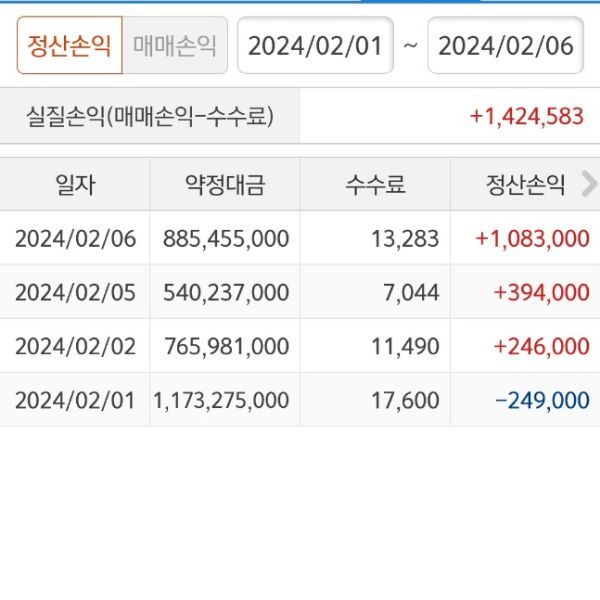Tap the right chevron beside 정산손익 column

(x=588, y=183)
